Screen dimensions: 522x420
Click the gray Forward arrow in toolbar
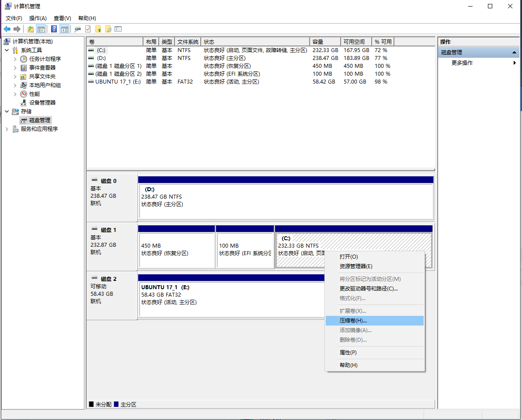point(17,29)
